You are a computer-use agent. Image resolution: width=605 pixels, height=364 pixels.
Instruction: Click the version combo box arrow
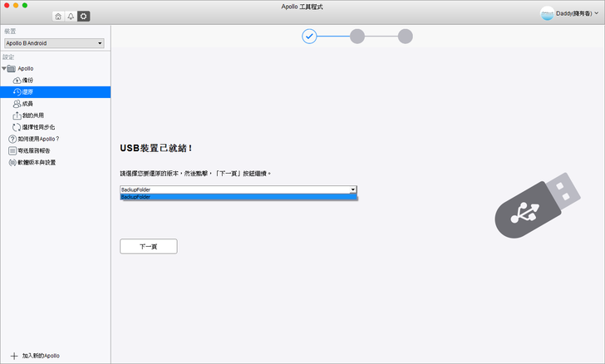pyautogui.click(x=352, y=189)
